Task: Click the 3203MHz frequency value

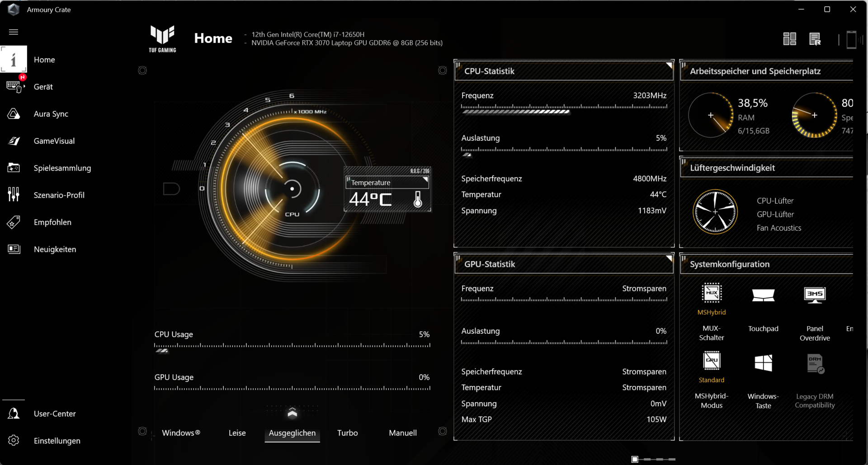Action: point(650,95)
